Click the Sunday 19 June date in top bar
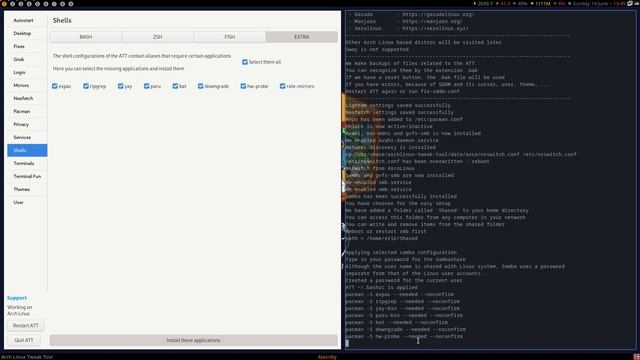 591,4
